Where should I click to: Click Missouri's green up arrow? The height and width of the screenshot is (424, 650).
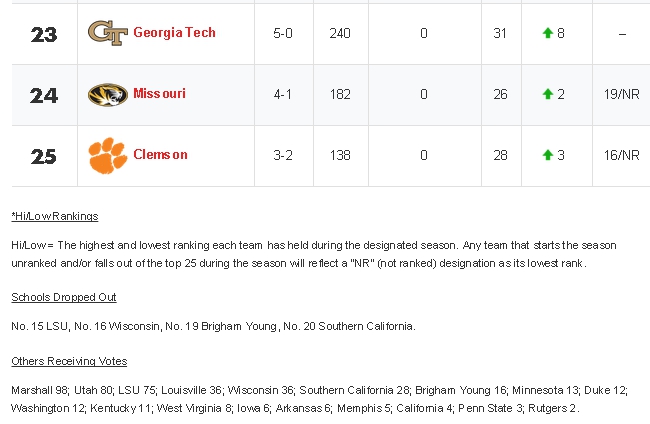(x=548, y=94)
